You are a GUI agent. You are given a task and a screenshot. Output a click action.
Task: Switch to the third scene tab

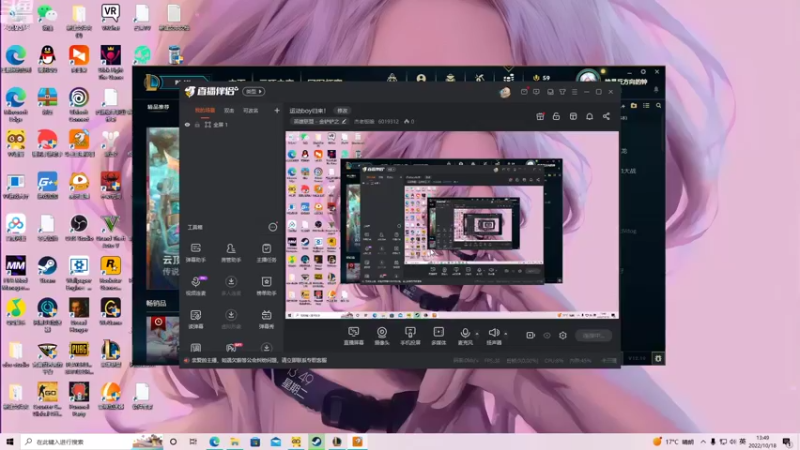click(251, 110)
